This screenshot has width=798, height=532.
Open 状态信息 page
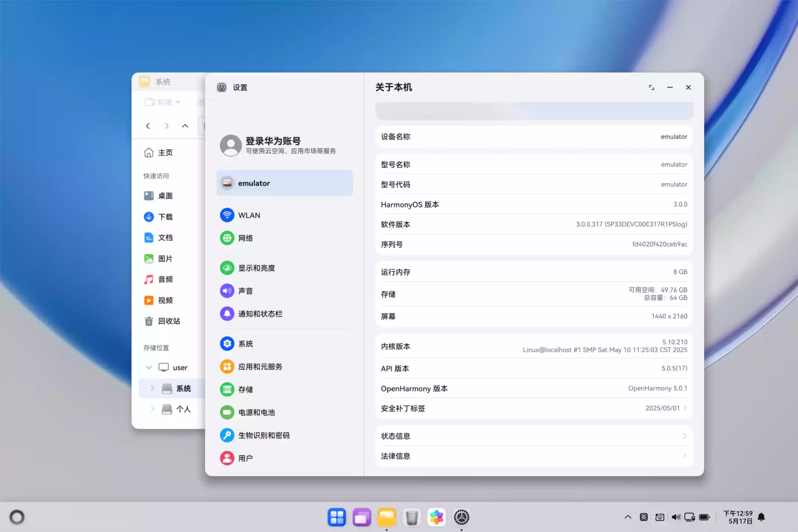point(534,436)
